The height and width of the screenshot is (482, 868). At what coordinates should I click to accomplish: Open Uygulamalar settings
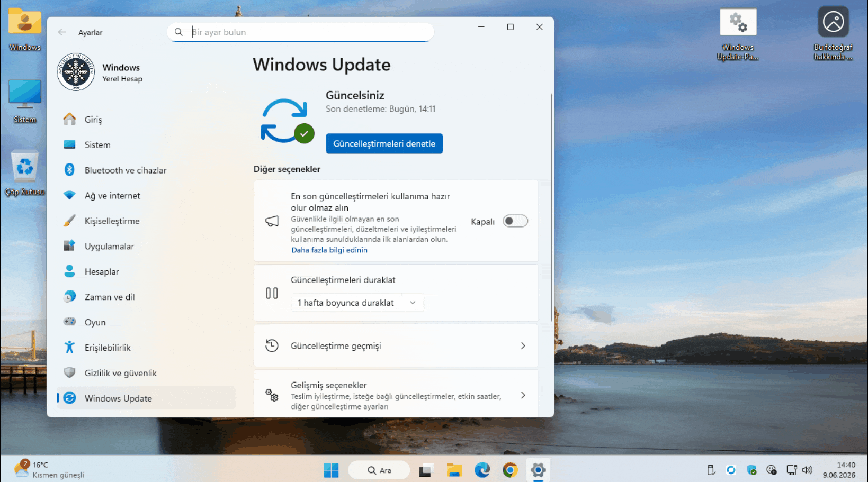tap(146, 246)
